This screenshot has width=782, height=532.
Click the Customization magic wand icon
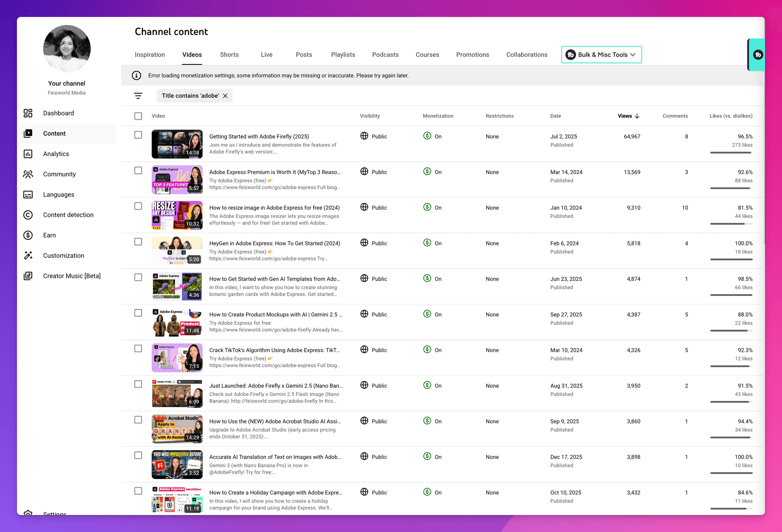coord(28,256)
